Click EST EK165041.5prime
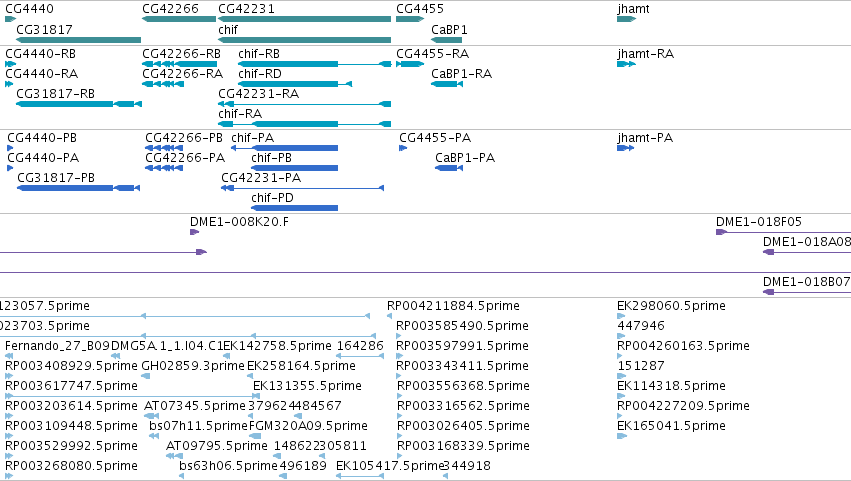The height and width of the screenshot is (481, 851). click(x=671, y=426)
